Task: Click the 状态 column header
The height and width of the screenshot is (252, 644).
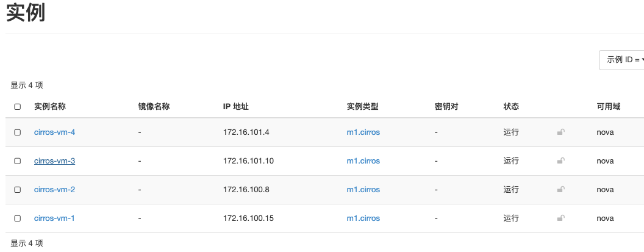Action: [x=511, y=107]
